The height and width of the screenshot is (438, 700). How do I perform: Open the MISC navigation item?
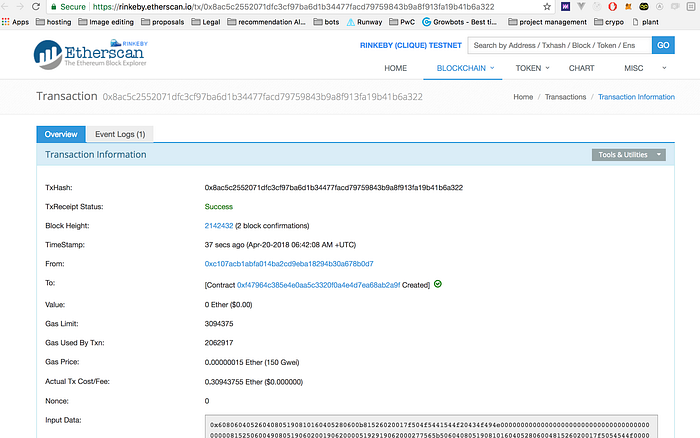(633, 68)
